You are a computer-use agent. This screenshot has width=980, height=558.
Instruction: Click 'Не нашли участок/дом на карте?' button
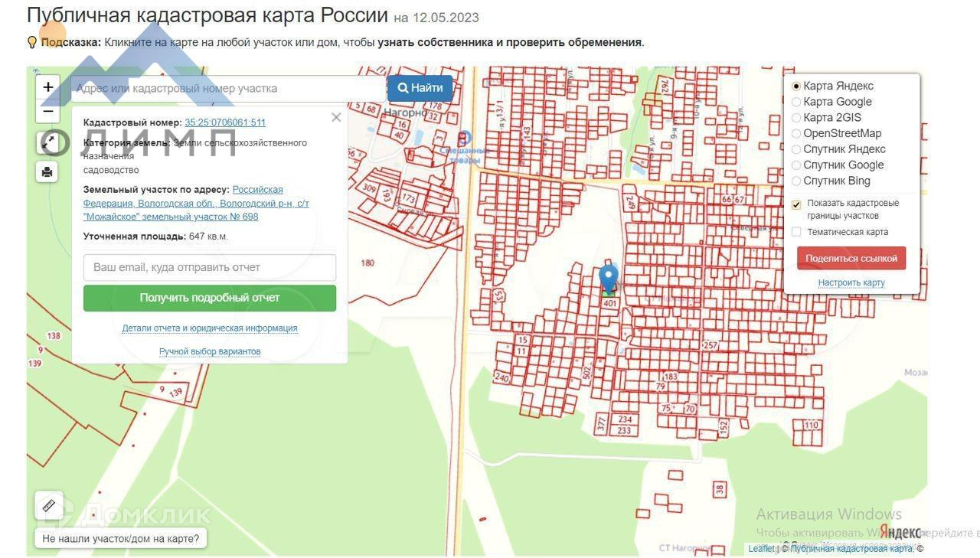click(120, 538)
